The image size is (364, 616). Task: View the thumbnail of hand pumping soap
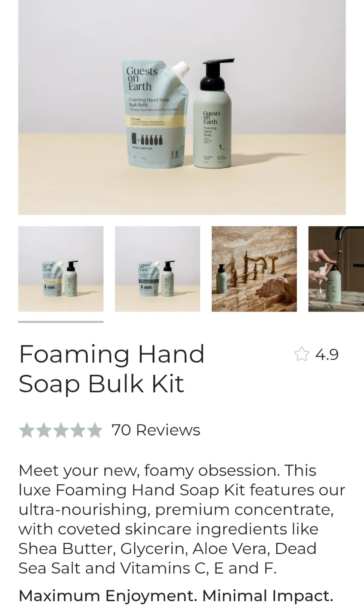pos(336,269)
